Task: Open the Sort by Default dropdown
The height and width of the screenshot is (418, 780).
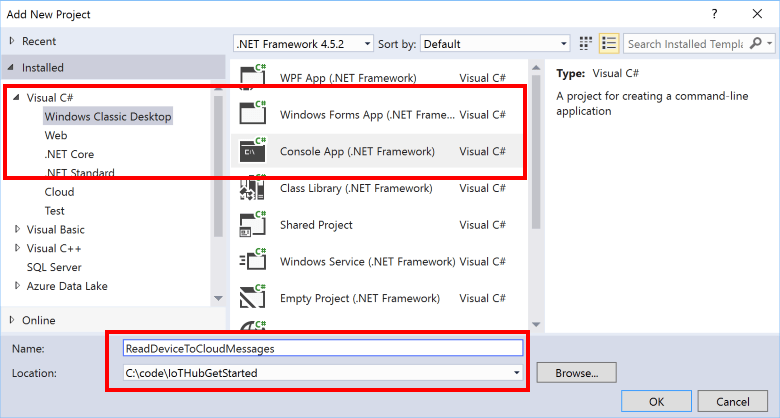Action: click(x=495, y=44)
